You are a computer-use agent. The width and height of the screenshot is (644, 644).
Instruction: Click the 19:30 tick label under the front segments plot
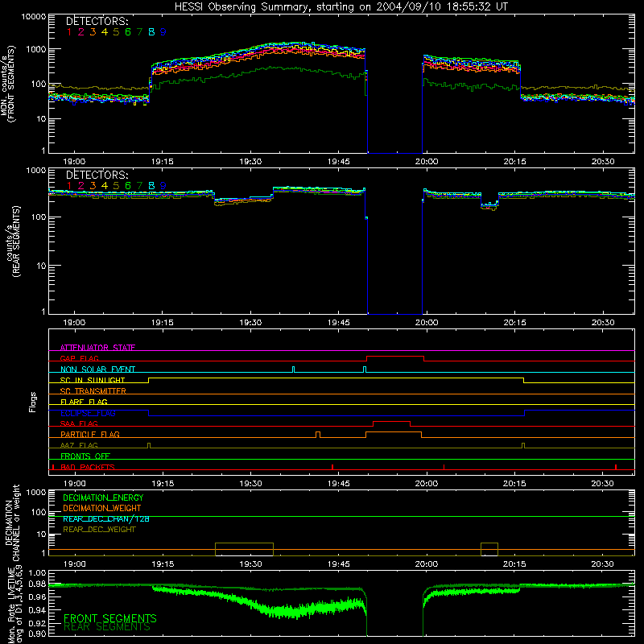[x=250, y=162]
